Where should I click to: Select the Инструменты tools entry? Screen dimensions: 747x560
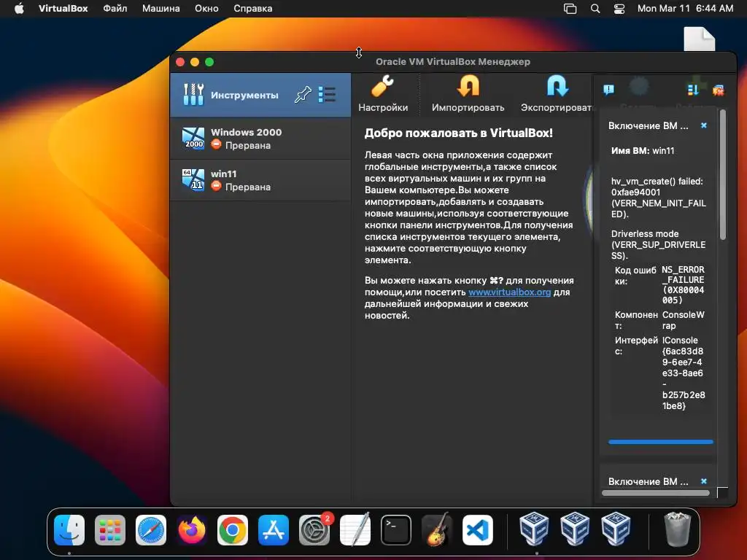260,95
